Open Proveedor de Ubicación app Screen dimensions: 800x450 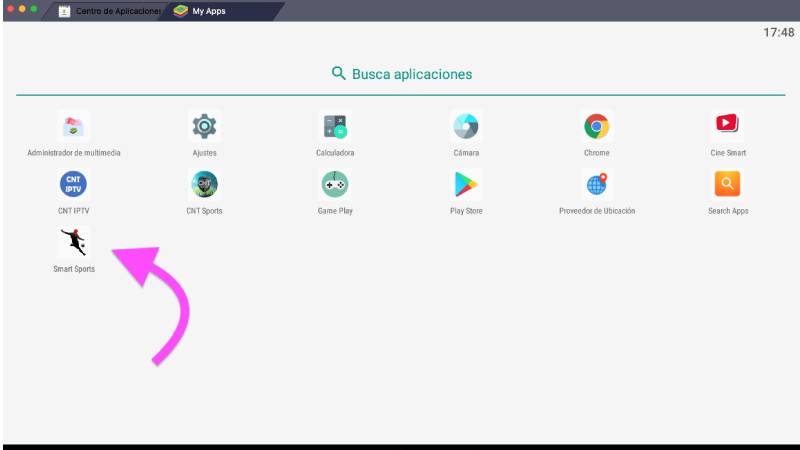coord(597,185)
